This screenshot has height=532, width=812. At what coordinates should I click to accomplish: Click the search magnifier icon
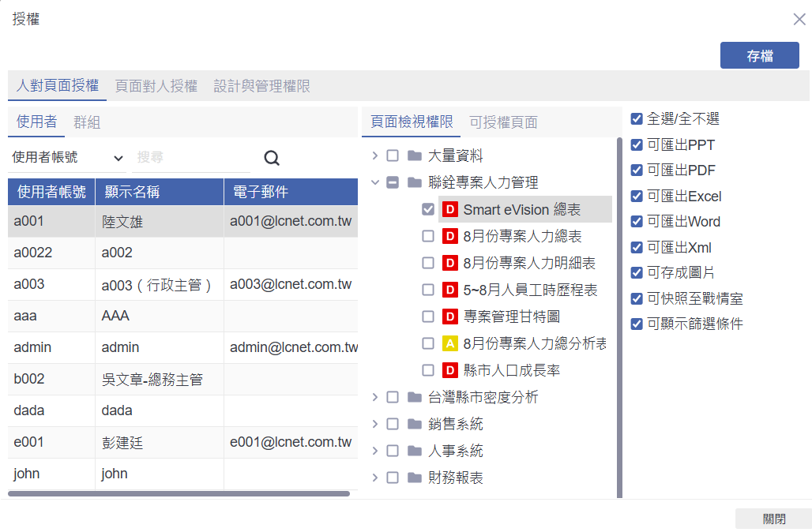[x=272, y=158]
